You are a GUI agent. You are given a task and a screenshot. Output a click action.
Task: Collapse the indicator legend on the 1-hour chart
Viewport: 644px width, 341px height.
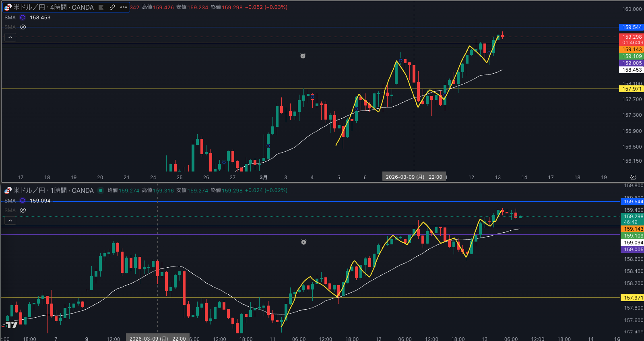coord(10,221)
